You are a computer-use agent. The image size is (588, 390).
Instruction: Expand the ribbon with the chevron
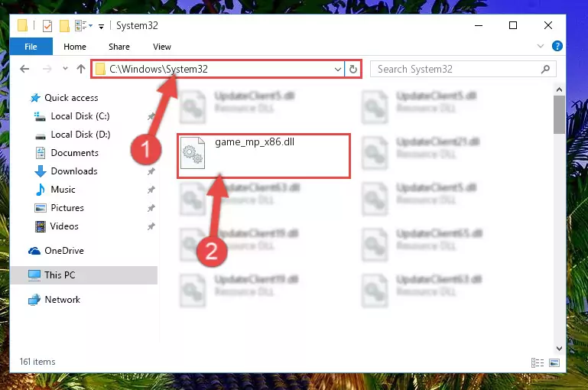[541, 46]
